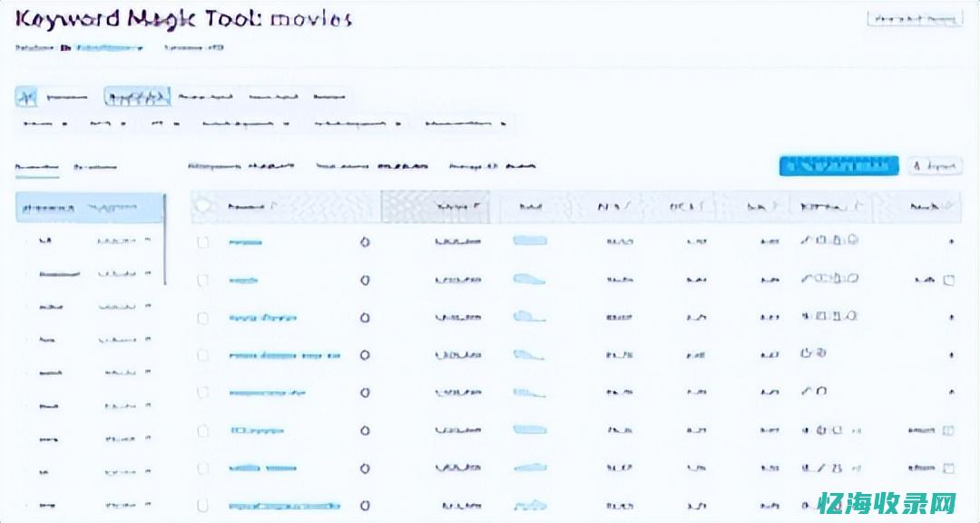Tick the checkbox for the third keyword row
The image size is (980, 523).
pos(203,318)
